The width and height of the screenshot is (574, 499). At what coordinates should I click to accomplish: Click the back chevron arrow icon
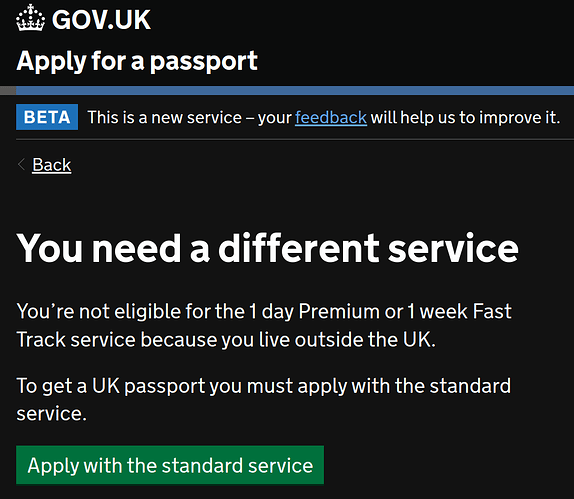pos(21,164)
